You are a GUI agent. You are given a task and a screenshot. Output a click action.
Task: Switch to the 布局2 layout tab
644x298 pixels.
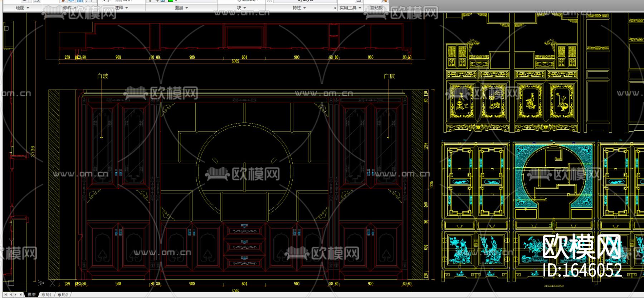63,295
